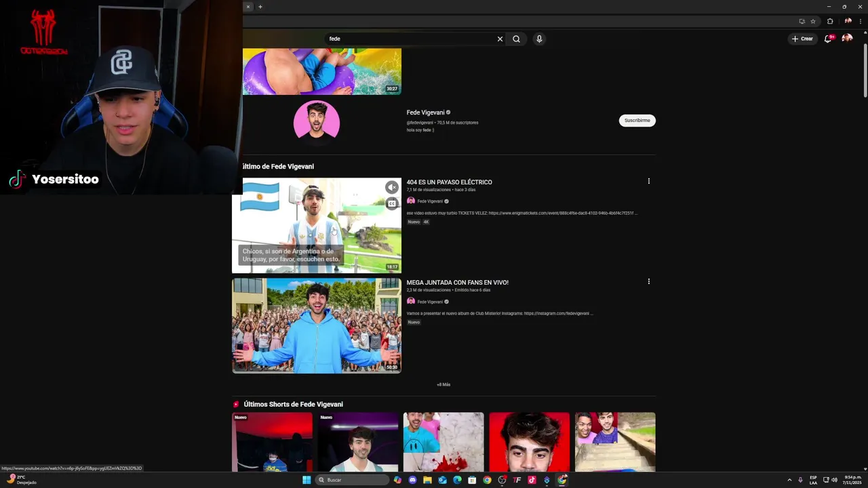
Task: Open the Chrome three-dot menu
Action: pyautogui.click(x=861, y=21)
